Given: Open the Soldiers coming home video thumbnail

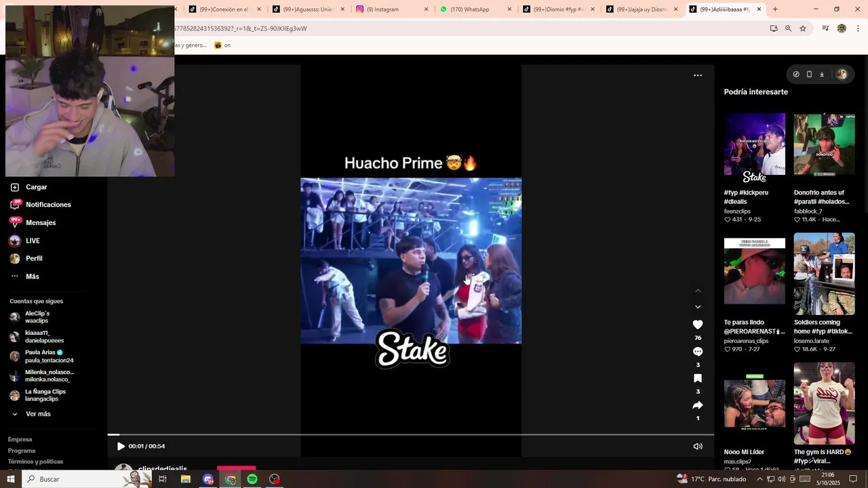Looking at the screenshot, I should [824, 274].
